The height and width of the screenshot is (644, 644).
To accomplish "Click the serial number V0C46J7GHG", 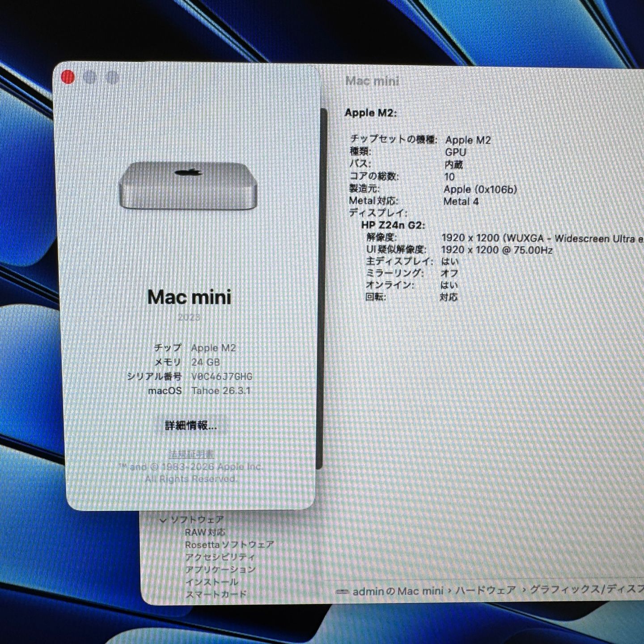I will pyautogui.click(x=222, y=377).
